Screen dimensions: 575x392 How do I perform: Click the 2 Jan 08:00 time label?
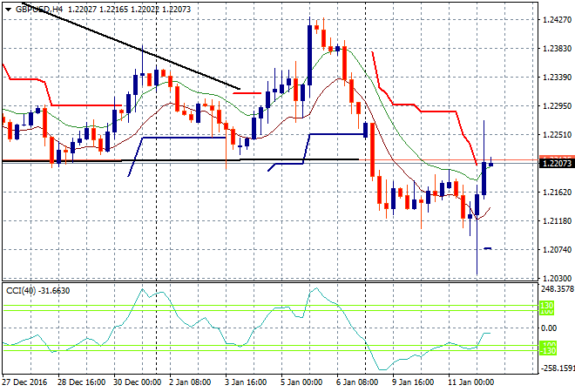(x=190, y=382)
